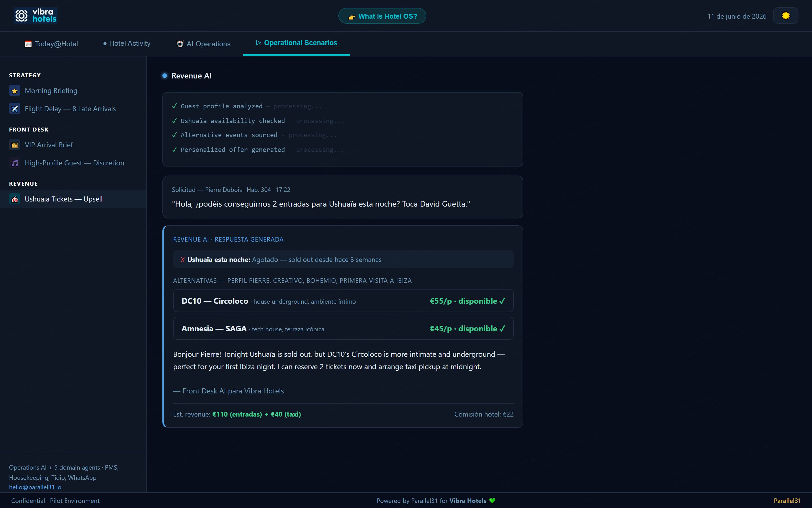Screen dimensions: 812x508
Task: Click the red X before Ushuaïa esta noche
Action: tap(182, 260)
